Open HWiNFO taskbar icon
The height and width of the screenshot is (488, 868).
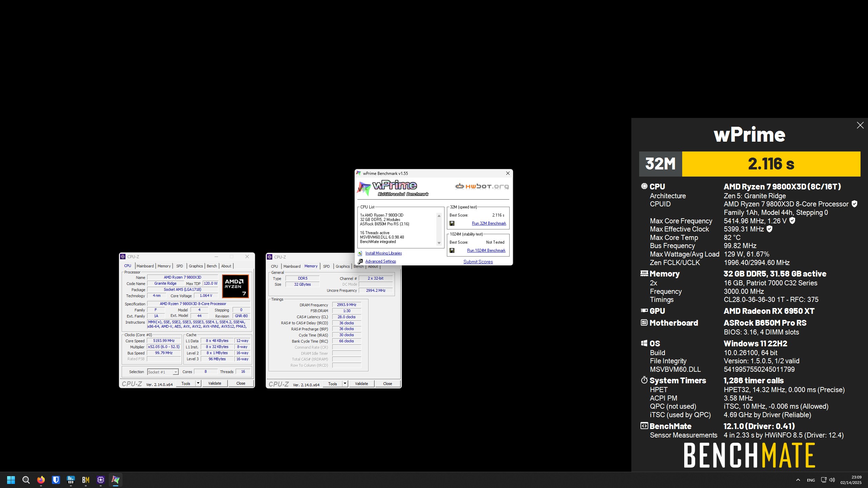click(71, 480)
